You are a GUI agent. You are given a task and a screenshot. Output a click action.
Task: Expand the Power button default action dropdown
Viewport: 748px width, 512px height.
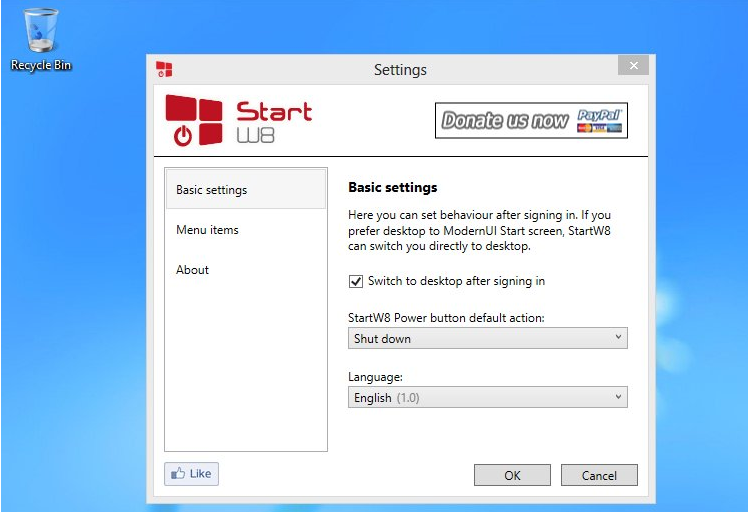tap(488, 338)
